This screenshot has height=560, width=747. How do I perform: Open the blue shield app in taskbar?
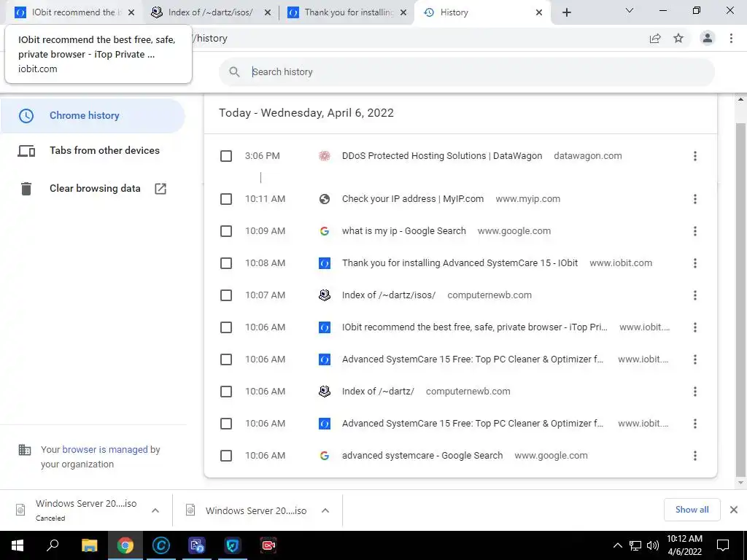point(233,545)
